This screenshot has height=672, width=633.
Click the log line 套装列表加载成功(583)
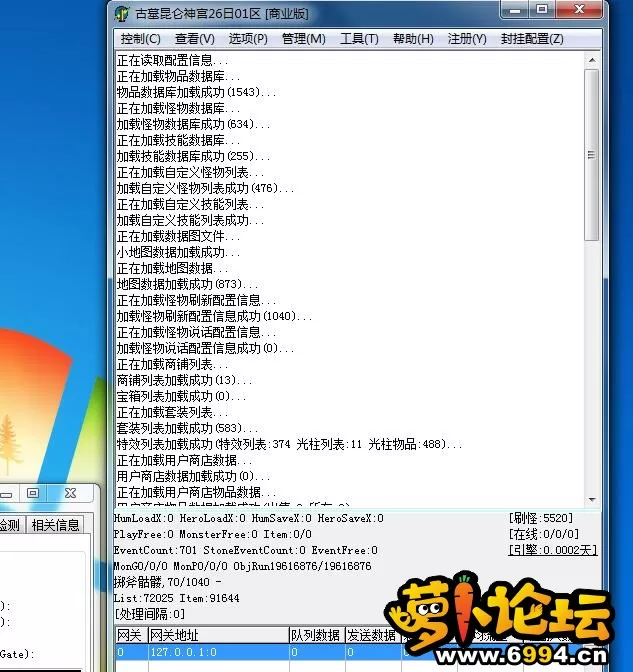(187, 428)
